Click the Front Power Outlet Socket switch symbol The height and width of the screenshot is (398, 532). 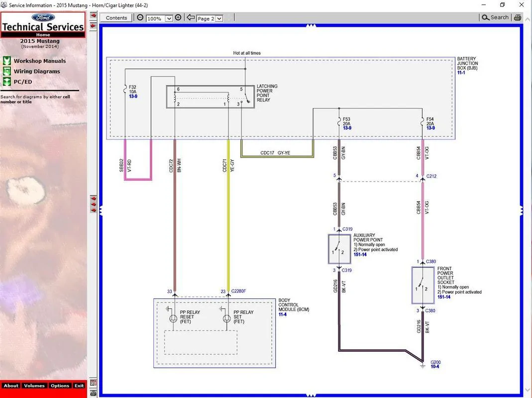[x=423, y=286]
